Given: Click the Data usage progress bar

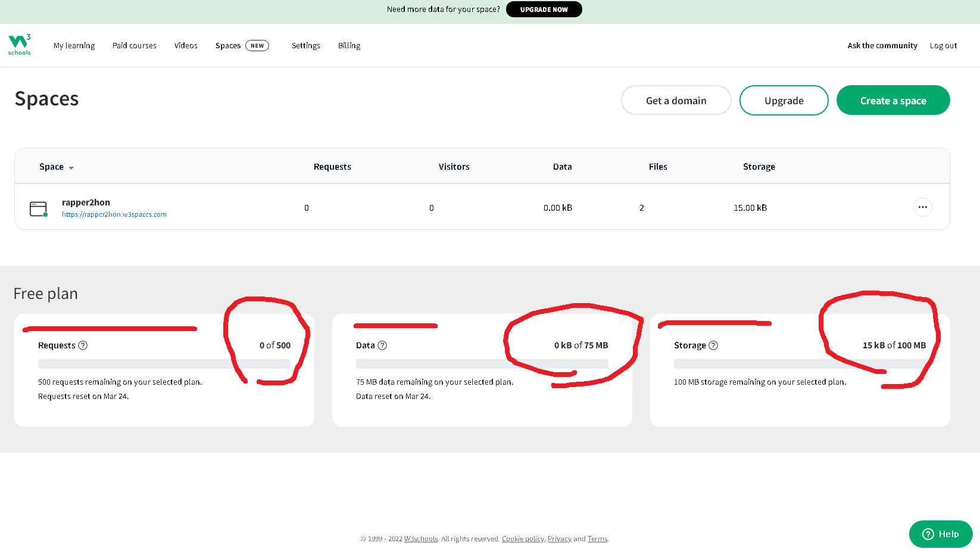Looking at the screenshot, I should (482, 364).
